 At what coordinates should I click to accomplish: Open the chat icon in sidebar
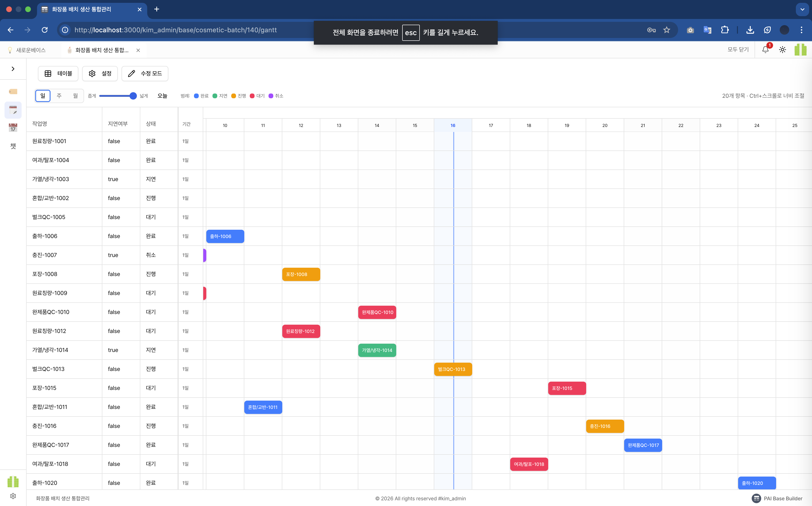click(x=13, y=146)
